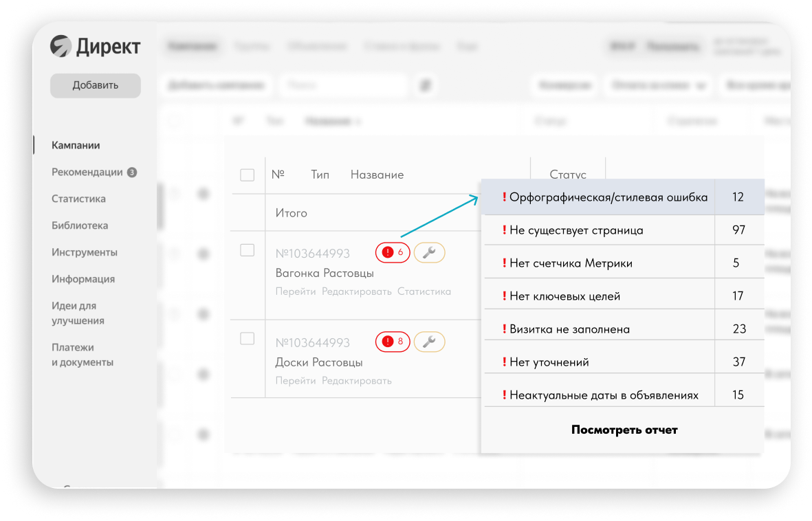
Task: Select Не существует страница error entry
Action: coord(576,230)
